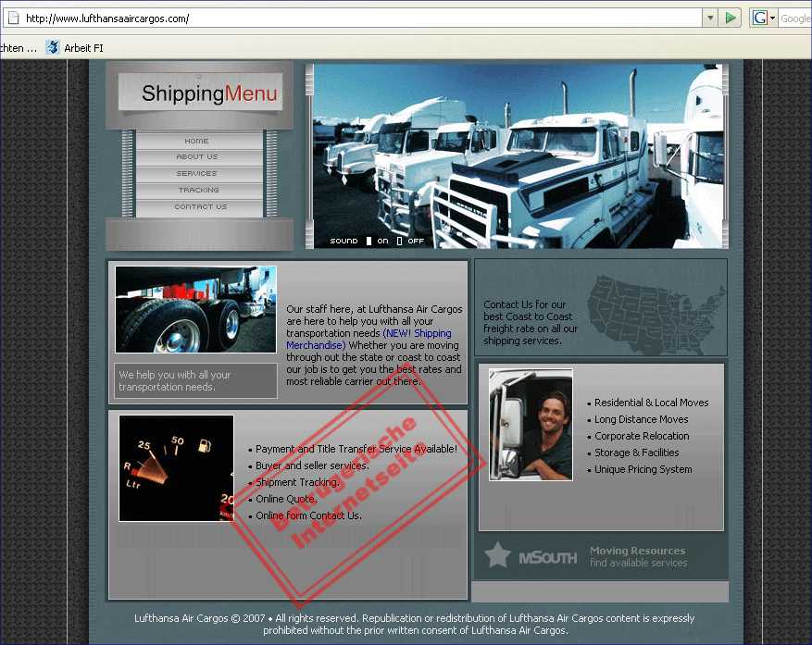Click the MSOUTH logo text
Screen dimensions: 812x645
(x=547, y=557)
